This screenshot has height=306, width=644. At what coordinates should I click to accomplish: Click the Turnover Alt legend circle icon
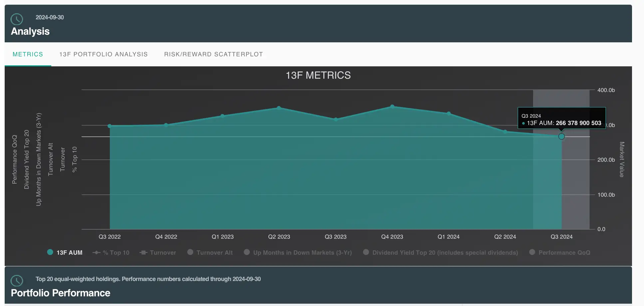pyautogui.click(x=190, y=252)
